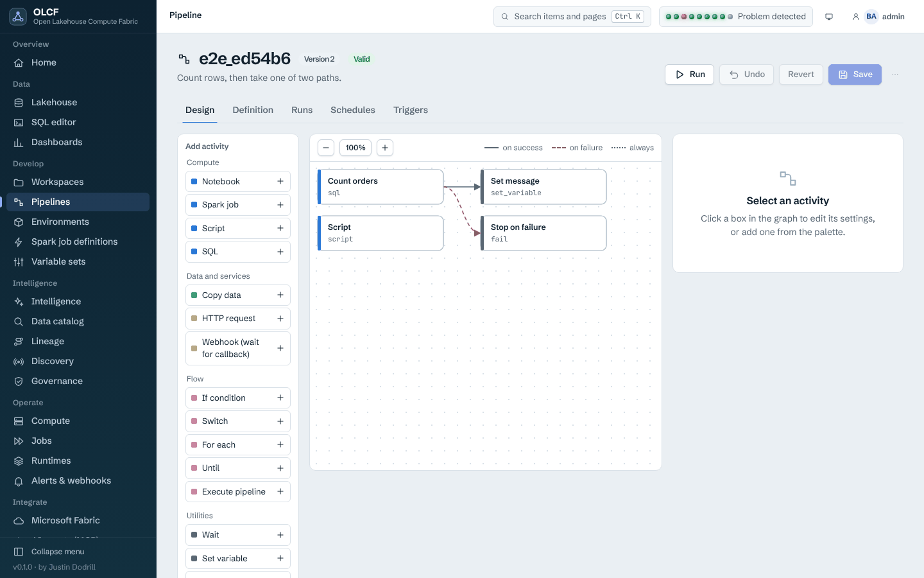Open Environments page
Image resolution: width=924 pixels, height=578 pixels.
[78, 222]
